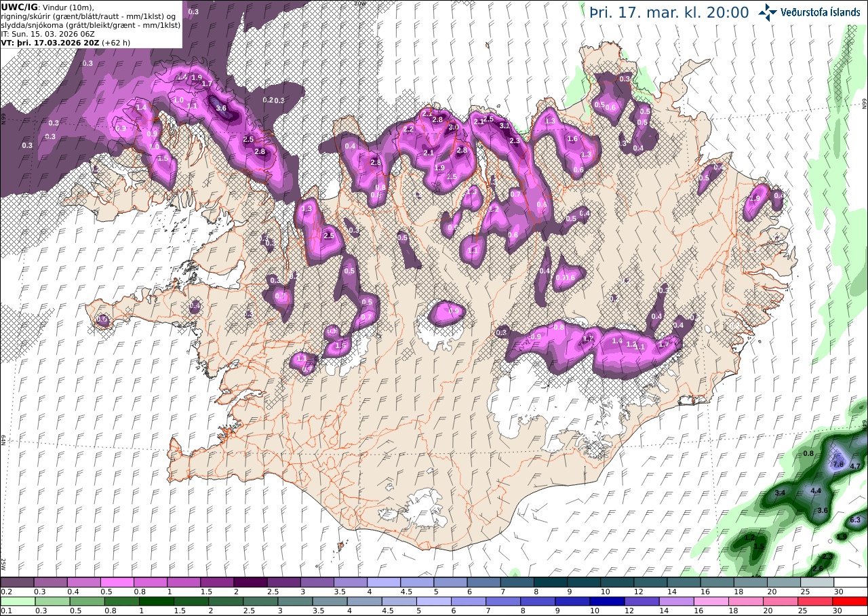Select the header date Þri. 17. mar. kl. 20:00
868x616 pixels.
pyautogui.click(x=669, y=12)
